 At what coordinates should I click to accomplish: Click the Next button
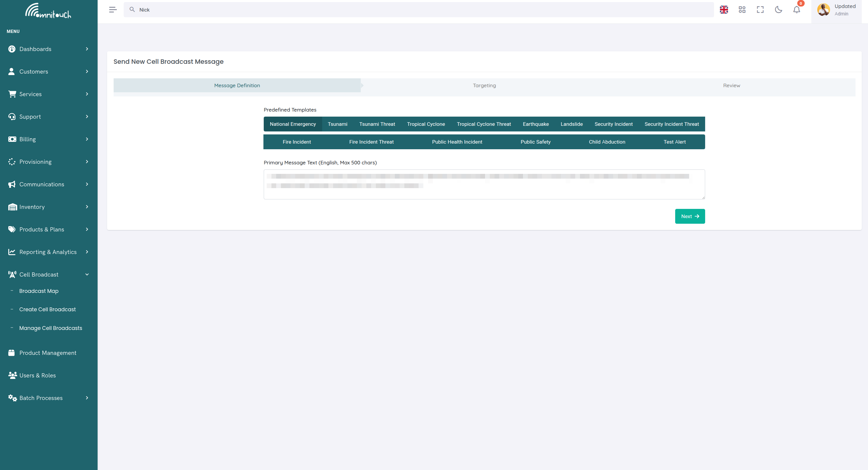690,216
